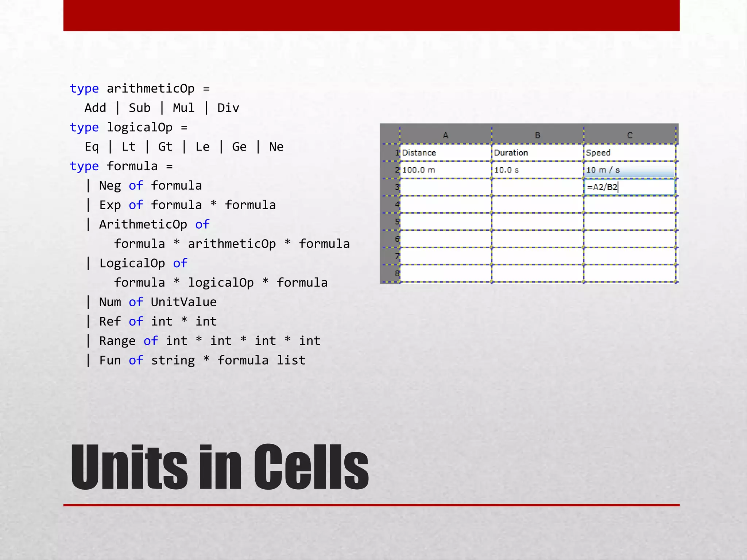Select column B header in spreadsheet
The image size is (747, 560).
tap(537, 135)
